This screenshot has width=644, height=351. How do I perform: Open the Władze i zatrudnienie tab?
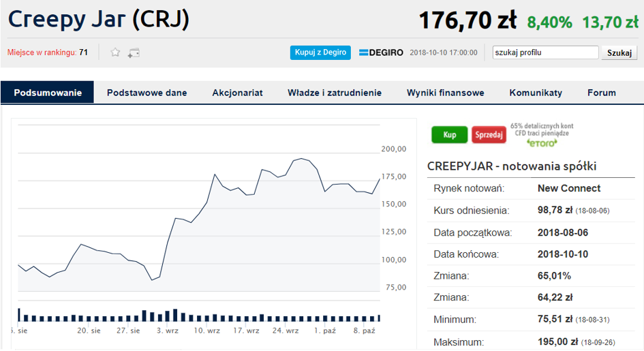(335, 93)
